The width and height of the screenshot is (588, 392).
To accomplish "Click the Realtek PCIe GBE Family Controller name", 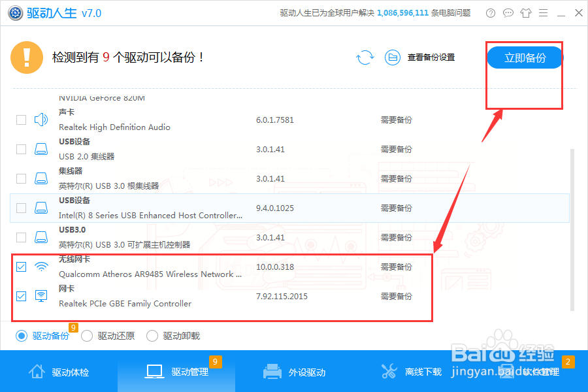I will click(125, 303).
